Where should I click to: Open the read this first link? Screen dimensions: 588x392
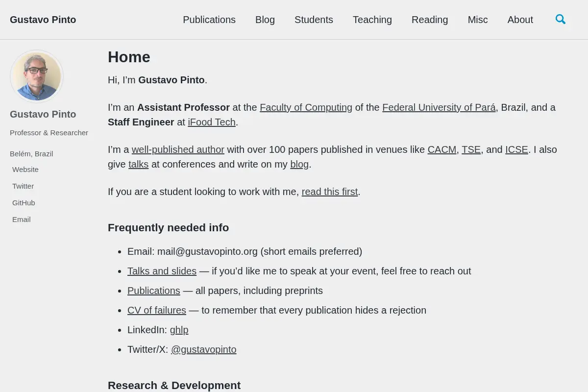[x=330, y=192]
